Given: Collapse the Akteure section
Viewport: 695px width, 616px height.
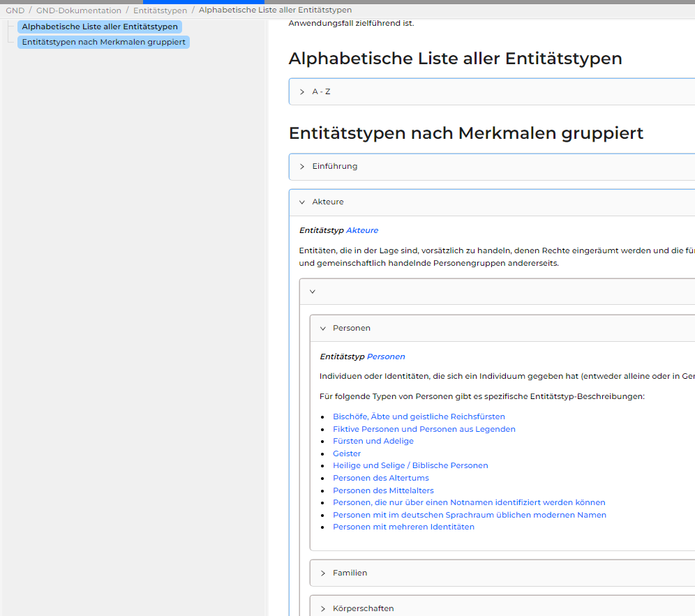Looking at the screenshot, I should [327, 202].
